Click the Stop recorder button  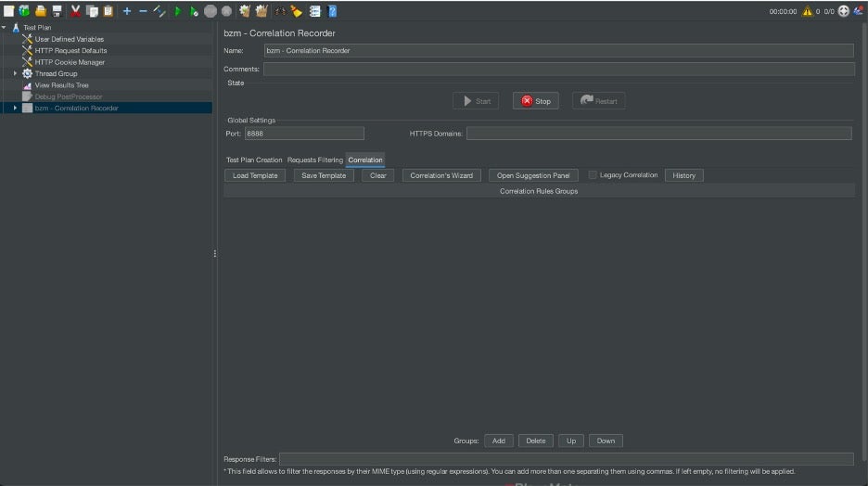535,101
